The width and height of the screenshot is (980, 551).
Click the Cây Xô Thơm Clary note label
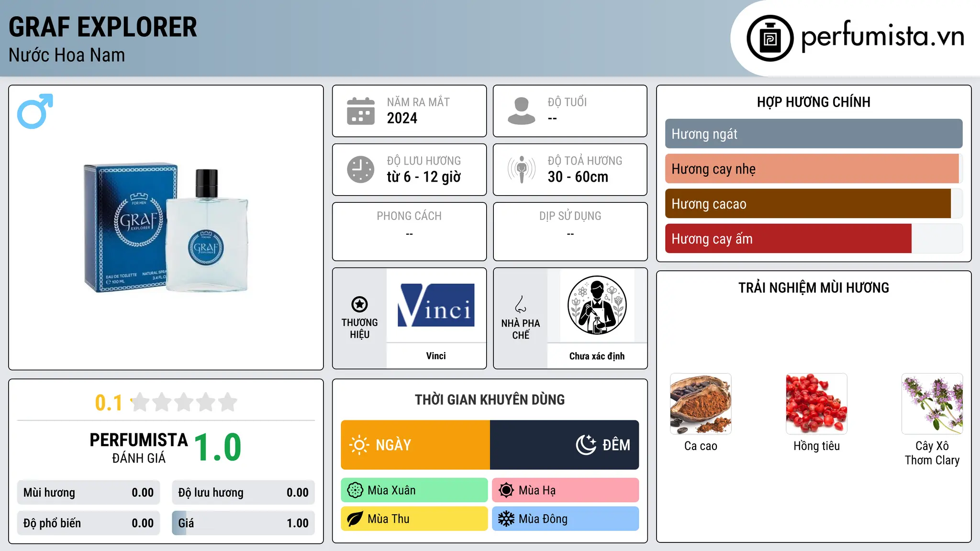click(932, 453)
